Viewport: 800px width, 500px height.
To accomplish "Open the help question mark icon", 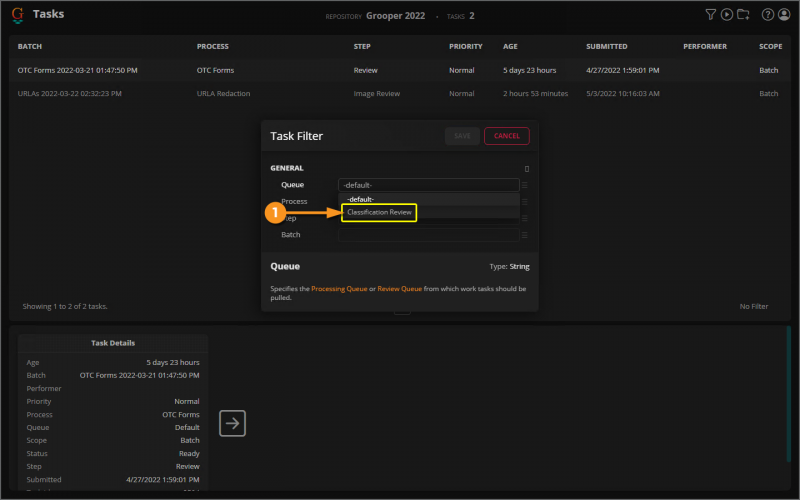I will (767, 15).
